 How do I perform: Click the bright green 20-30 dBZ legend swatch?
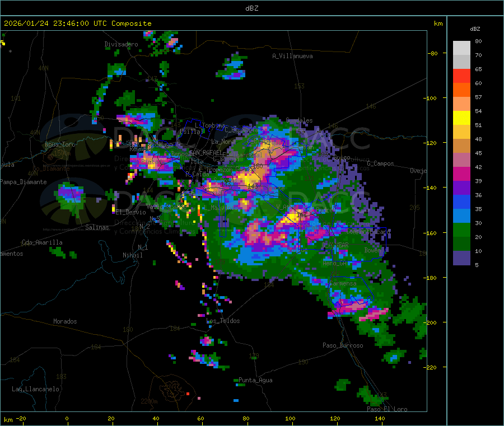pyautogui.click(x=461, y=230)
